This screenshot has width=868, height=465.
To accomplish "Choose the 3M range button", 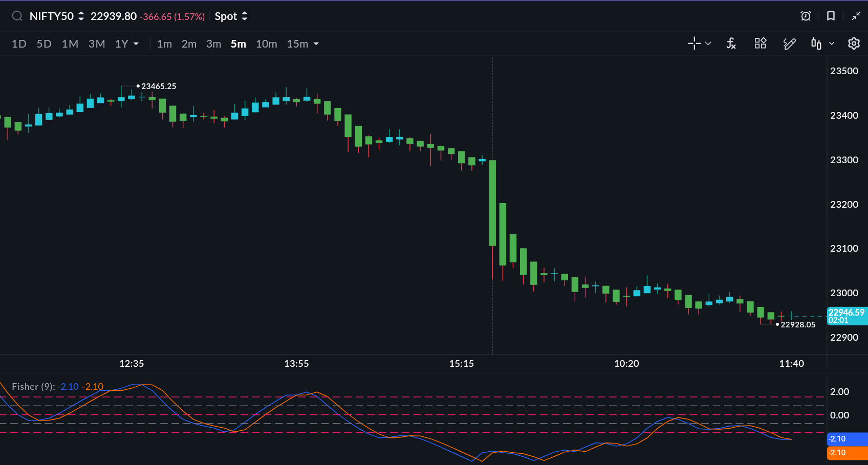I will 97,44.
